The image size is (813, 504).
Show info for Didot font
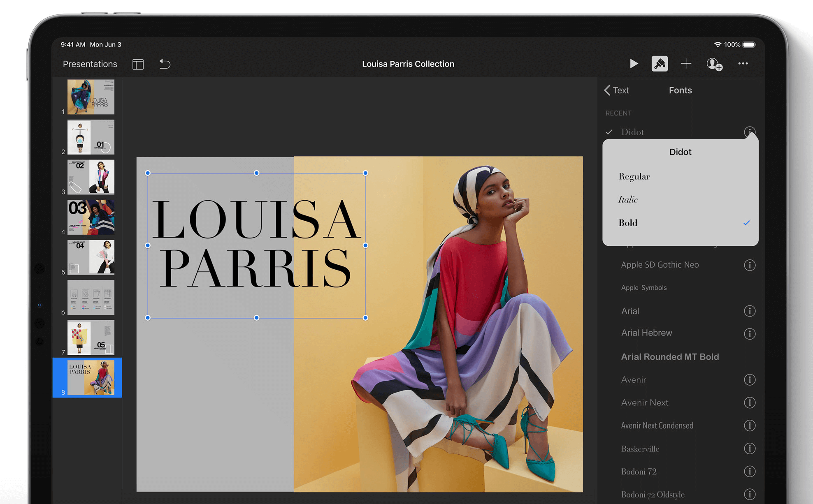click(x=750, y=132)
